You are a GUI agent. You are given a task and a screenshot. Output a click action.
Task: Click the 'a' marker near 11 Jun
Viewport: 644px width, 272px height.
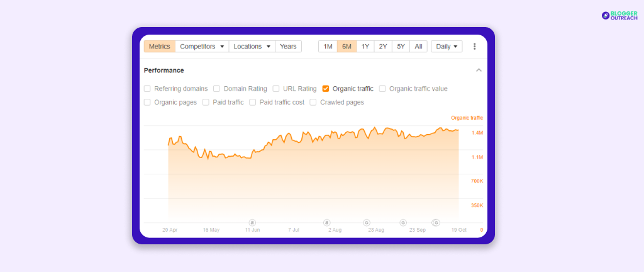click(x=252, y=222)
